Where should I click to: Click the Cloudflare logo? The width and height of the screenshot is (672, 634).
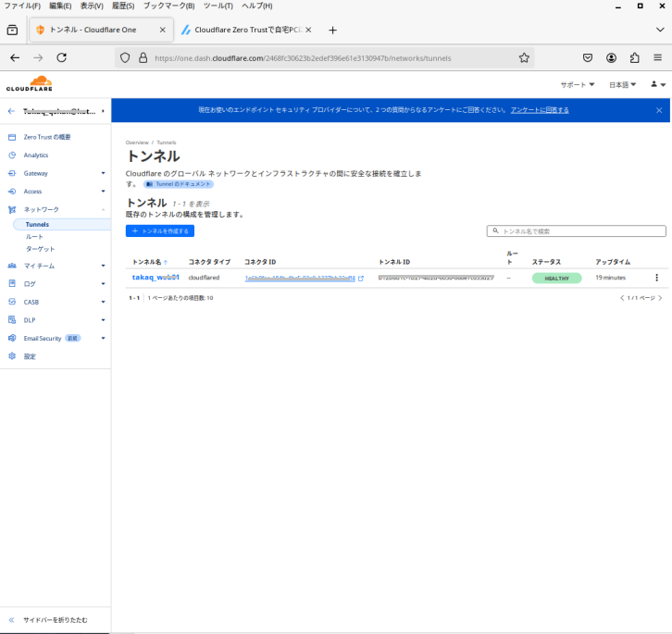coord(29,84)
